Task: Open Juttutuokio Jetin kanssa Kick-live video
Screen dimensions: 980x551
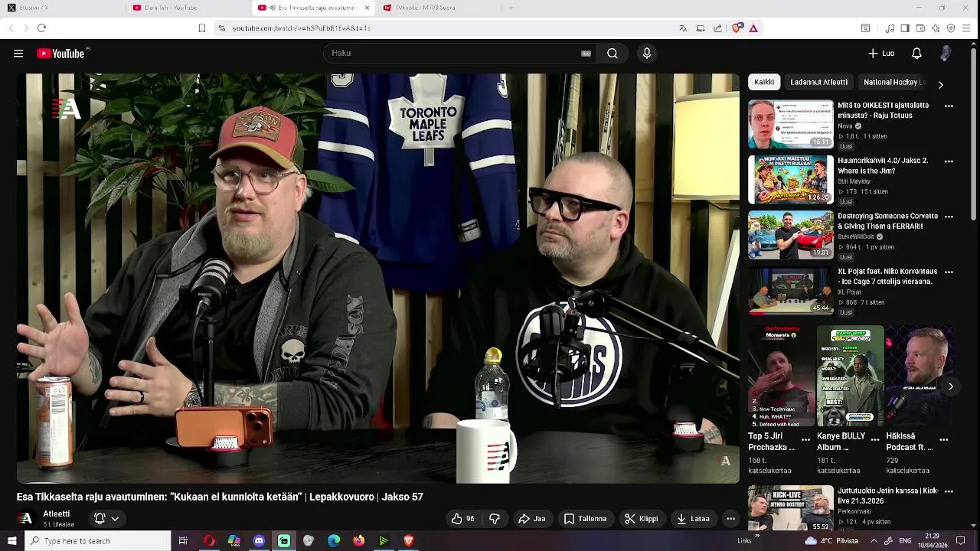Action: [791, 508]
